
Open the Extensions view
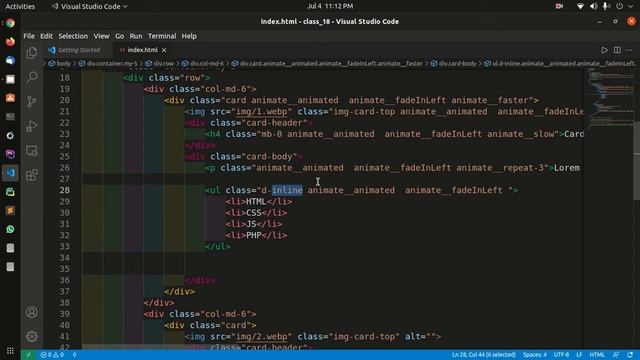click(32, 175)
